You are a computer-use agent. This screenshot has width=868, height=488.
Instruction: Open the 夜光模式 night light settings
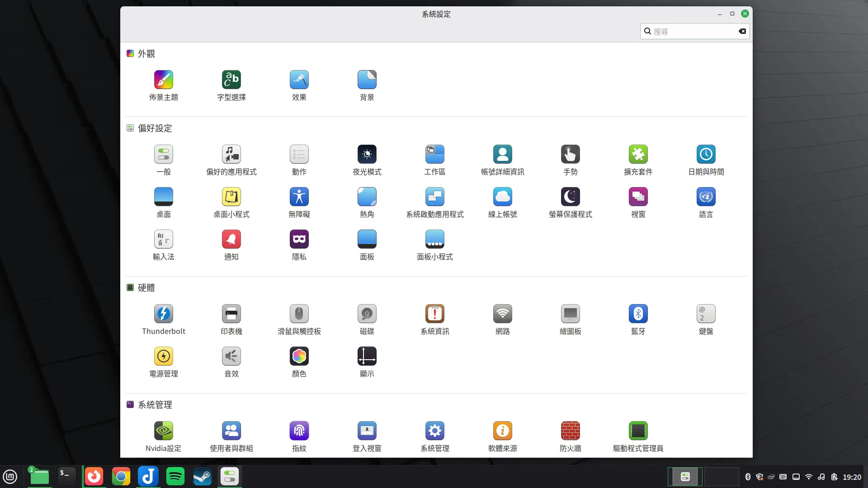[x=367, y=159]
